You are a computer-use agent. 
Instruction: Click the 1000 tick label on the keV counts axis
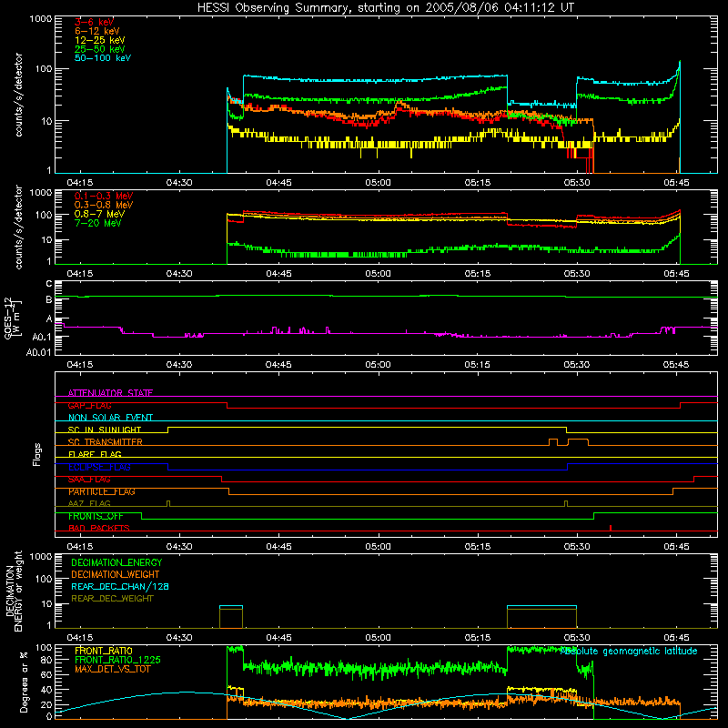pos(40,19)
